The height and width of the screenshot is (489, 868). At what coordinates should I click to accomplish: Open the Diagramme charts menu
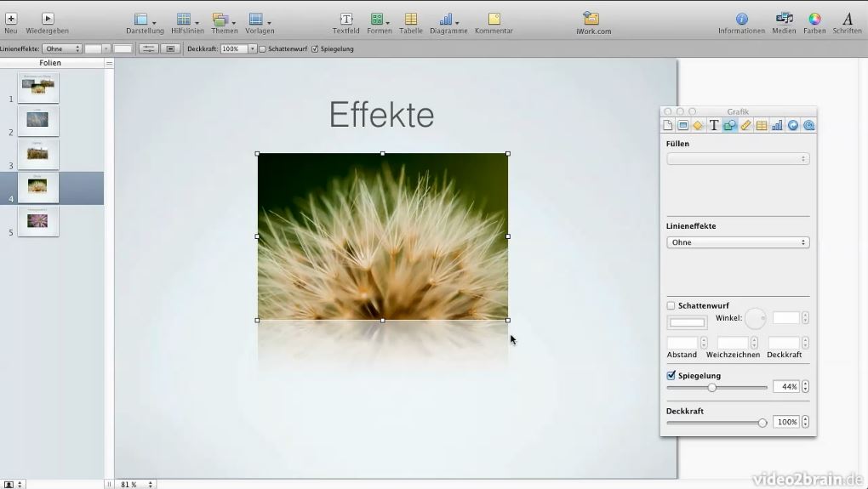point(448,23)
